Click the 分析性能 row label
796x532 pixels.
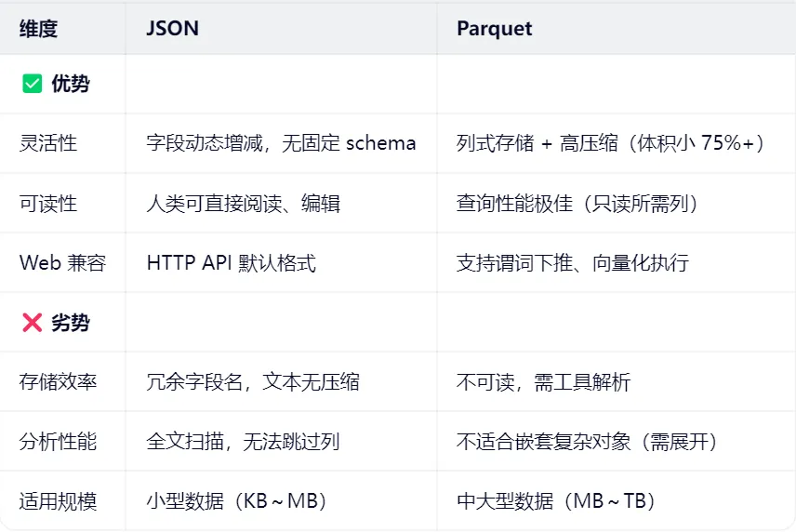[58, 441]
